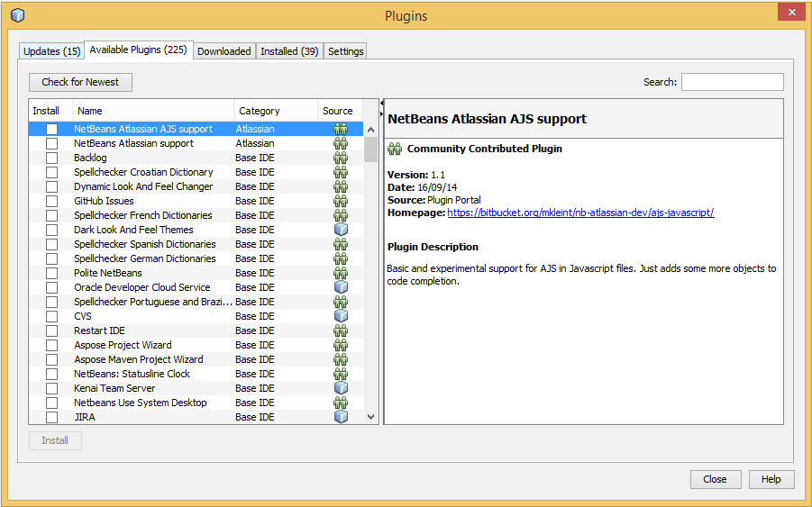Click cube source icon for Kenai Team Server
This screenshot has width=812, height=507.
(x=341, y=388)
